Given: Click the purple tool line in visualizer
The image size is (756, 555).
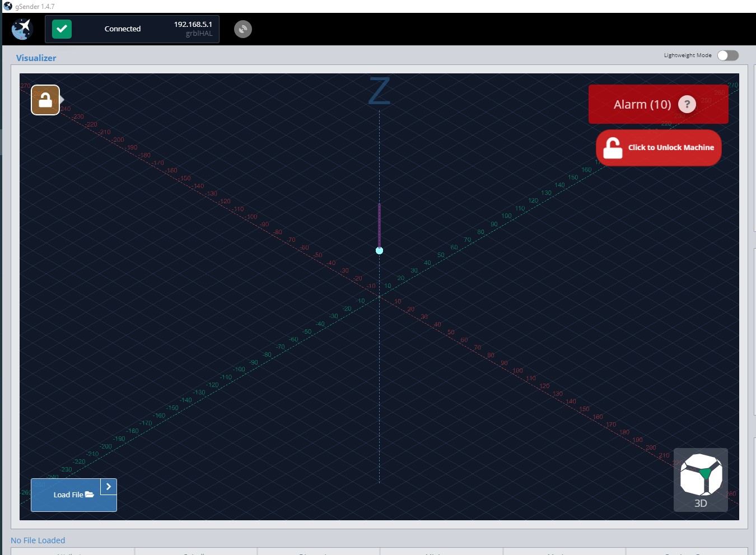Looking at the screenshot, I should [x=379, y=224].
